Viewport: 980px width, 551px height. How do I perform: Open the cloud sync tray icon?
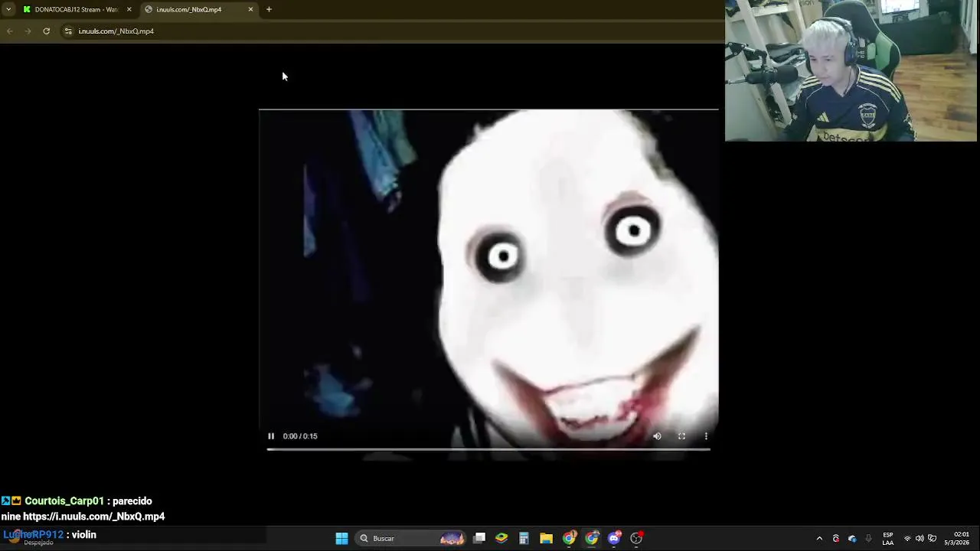(852, 539)
